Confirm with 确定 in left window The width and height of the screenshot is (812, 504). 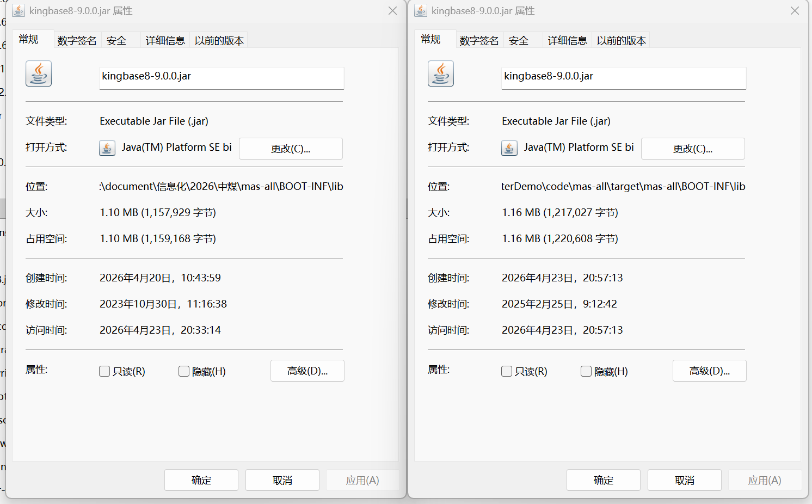tap(201, 480)
